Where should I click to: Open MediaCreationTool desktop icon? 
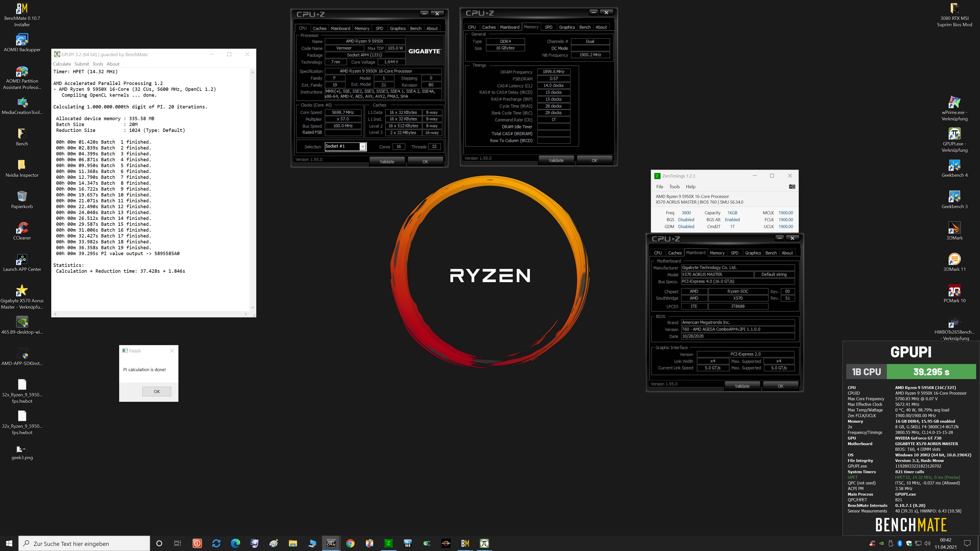pyautogui.click(x=22, y=106)
